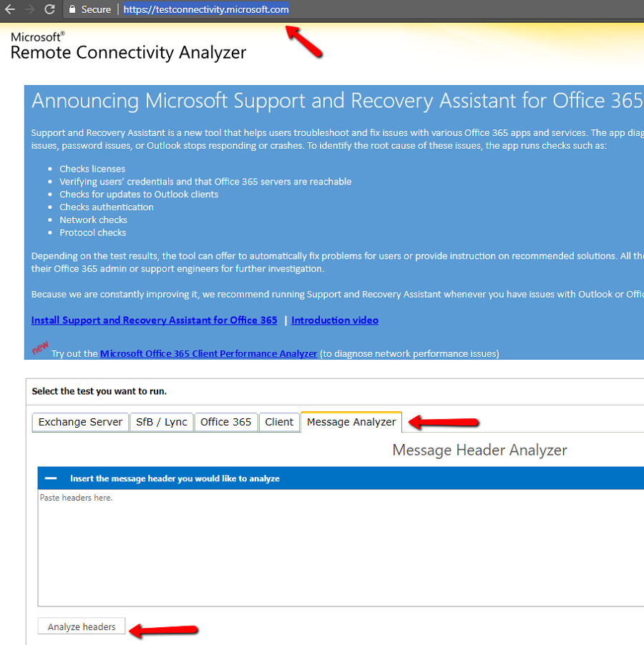Open Microsoft Office 365 Client Performance Analyzer link
The width and height of the screenshot is (644, 645).
(x=209, y=353)
